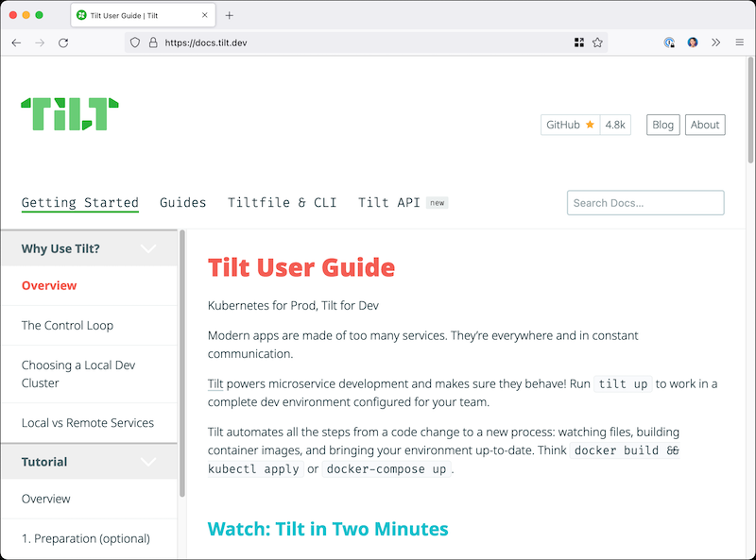Open the password manager extension icon
The width and height of the screenshot is (756, 560).
coord(669,42)
